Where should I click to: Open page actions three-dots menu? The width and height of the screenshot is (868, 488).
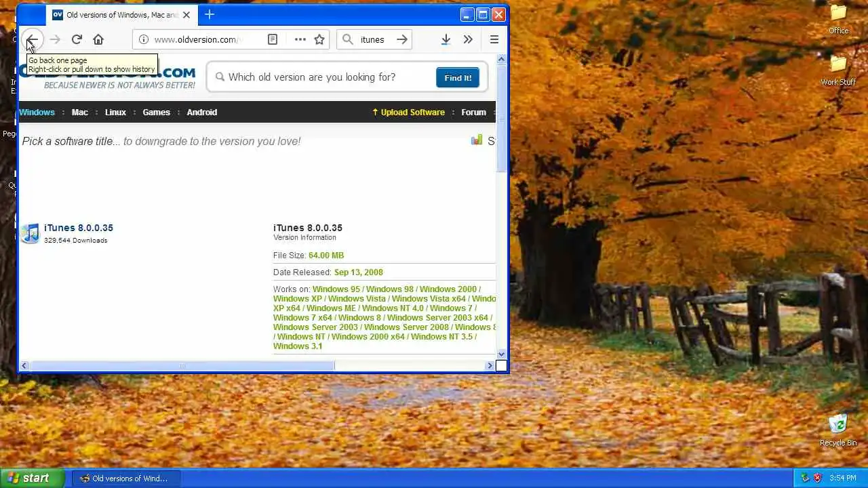300,39
